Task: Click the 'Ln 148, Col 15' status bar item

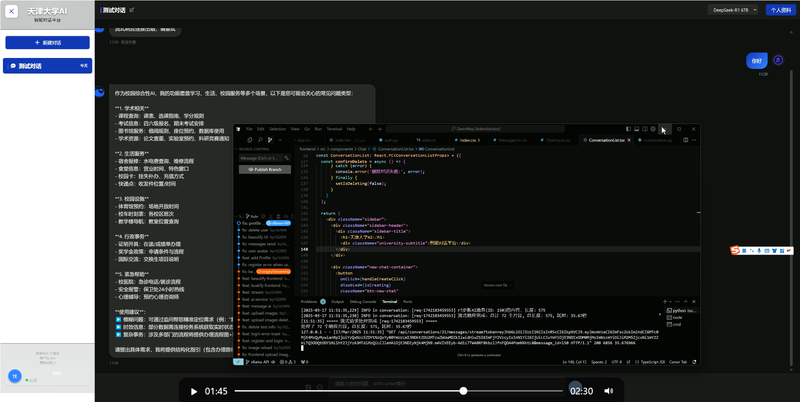Action: [574, 362]
